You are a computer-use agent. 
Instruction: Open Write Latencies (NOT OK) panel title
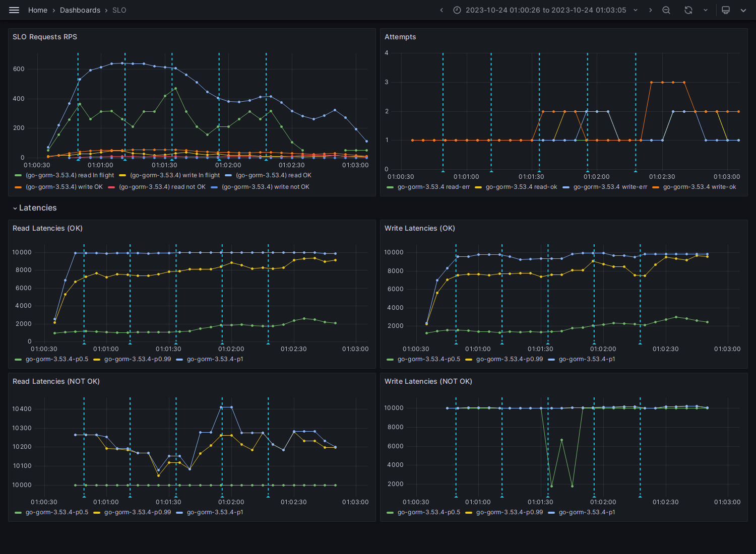coord(428,381)
